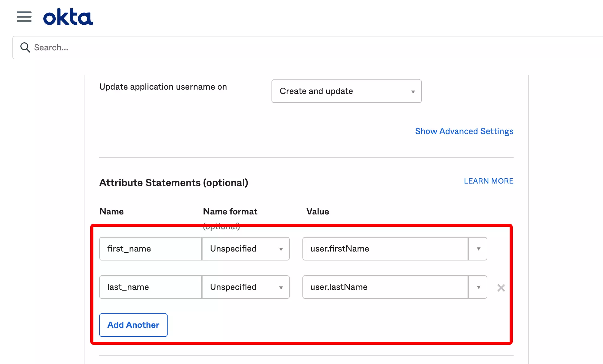Viewport: 603px width, 364px height.
Task: Click the Attribute Statements (optional) heading
Action: [174, 183]
